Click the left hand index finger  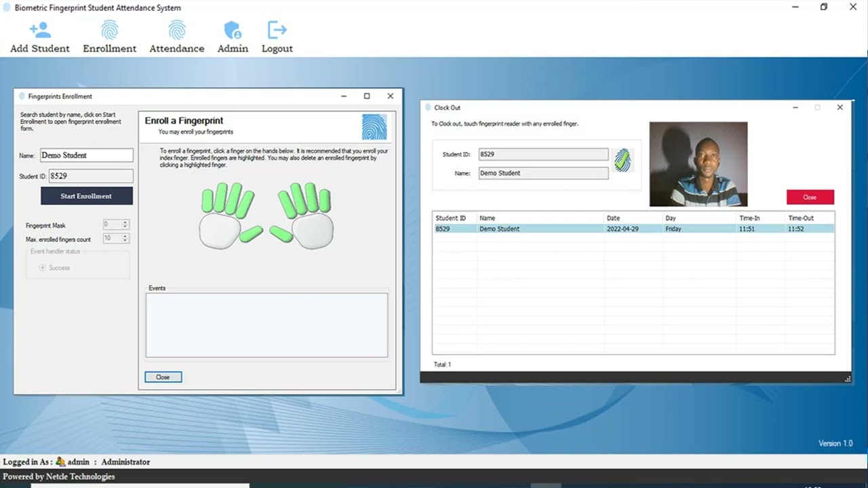pyautogui.click(x=245, y=205)
